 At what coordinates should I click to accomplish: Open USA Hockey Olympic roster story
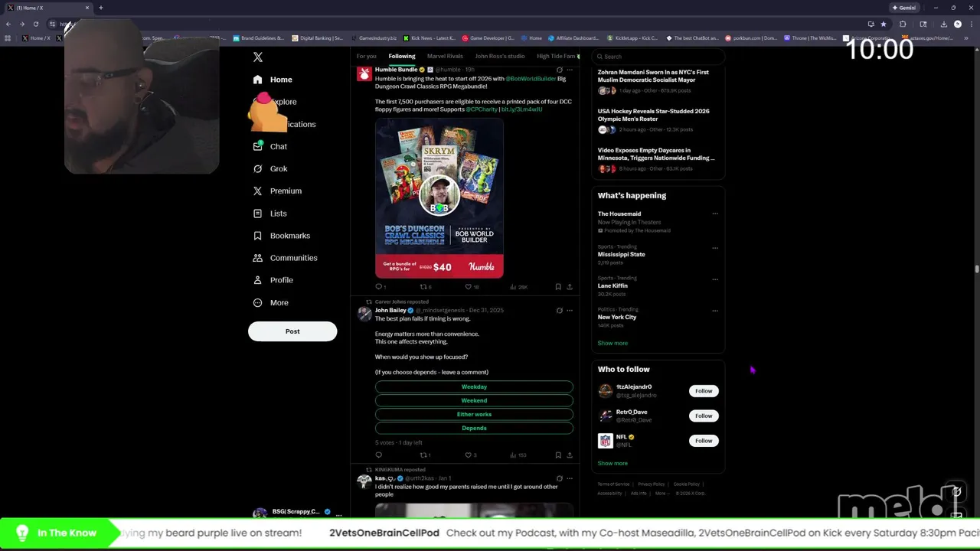656,120
